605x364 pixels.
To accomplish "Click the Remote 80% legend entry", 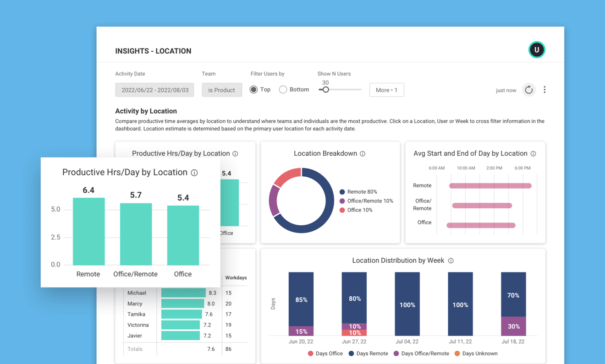I will point(358,192).
